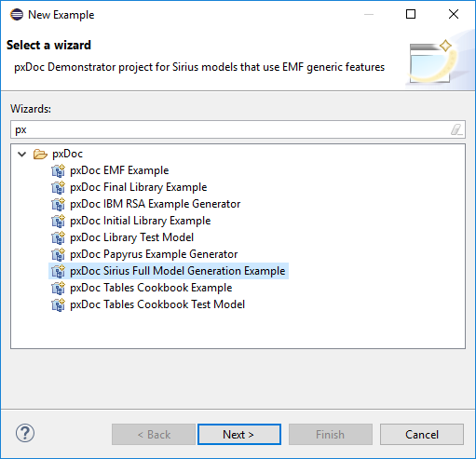
Task: Select pxDoc IBM RSA Example Generator
Action: tap(156, 204)
